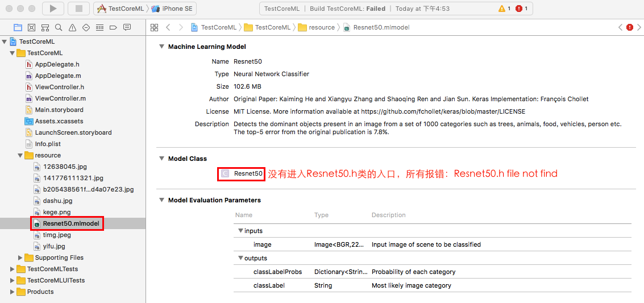Viewport: 644px width, 303px height.
Task: Click the Resnet50 model class icon
Action: (225, 174)
